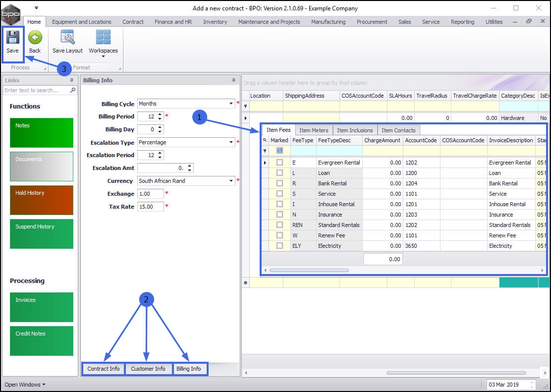Open the Escalation Type dropdown

pyautogui.click(x=231, y=143)
